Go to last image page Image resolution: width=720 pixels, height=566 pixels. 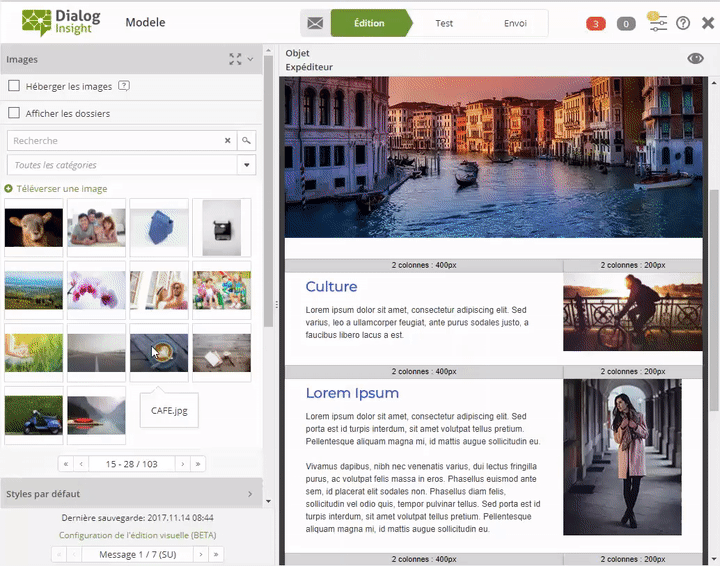198,464
